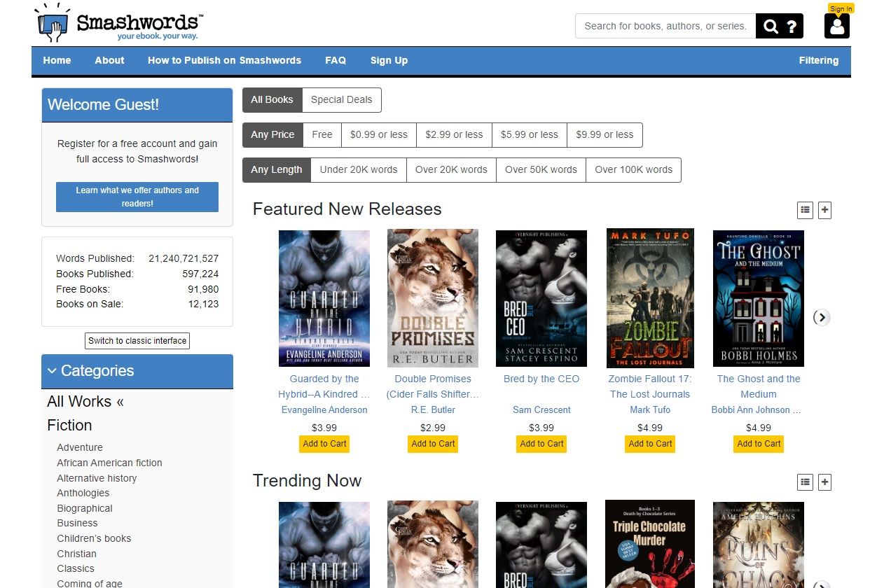Open the Children's books category
This screenshot has width=884, height=588.
[x=94, y=538]
